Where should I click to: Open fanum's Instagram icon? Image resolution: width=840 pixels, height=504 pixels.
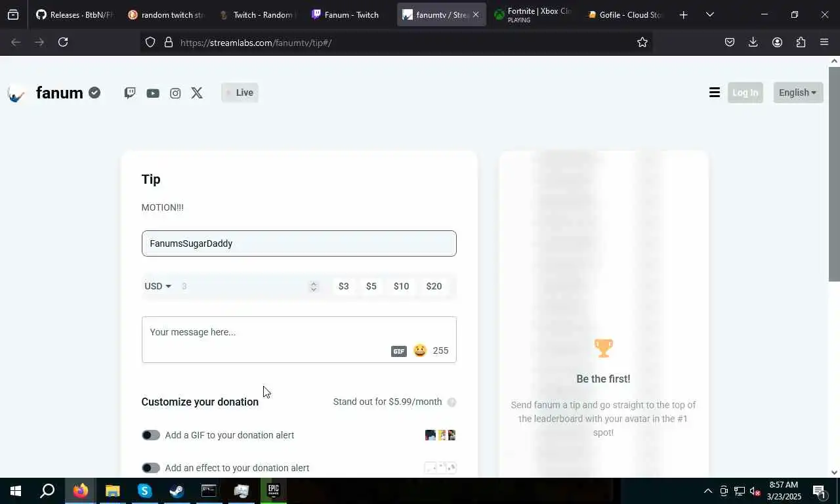(175, 93)
